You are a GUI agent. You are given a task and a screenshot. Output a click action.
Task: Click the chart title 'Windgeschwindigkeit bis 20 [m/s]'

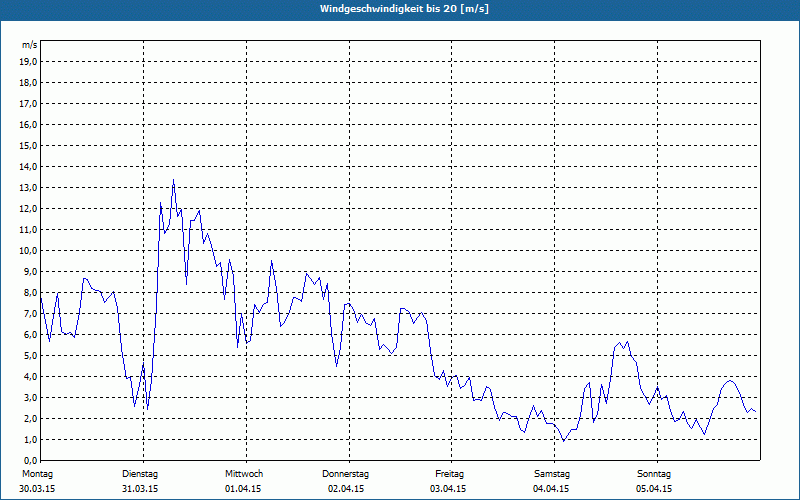404,9
